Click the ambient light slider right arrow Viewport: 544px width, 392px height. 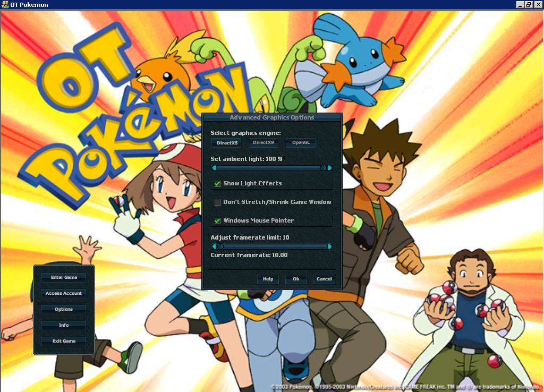tap(330, 168)
